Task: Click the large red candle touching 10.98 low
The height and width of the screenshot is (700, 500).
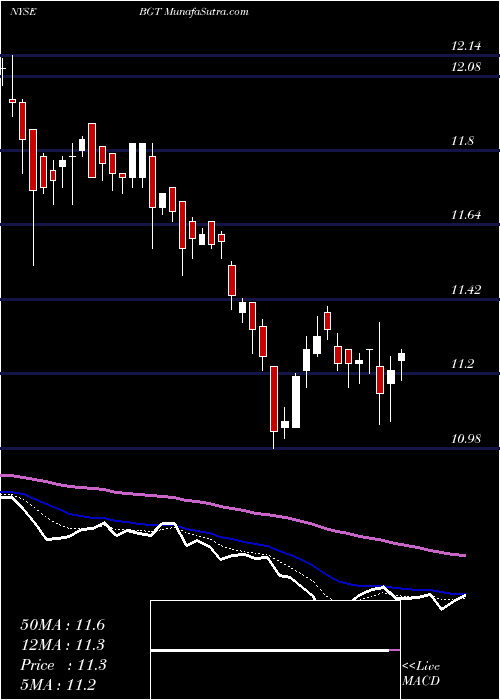Action: (x=274, y=399)
